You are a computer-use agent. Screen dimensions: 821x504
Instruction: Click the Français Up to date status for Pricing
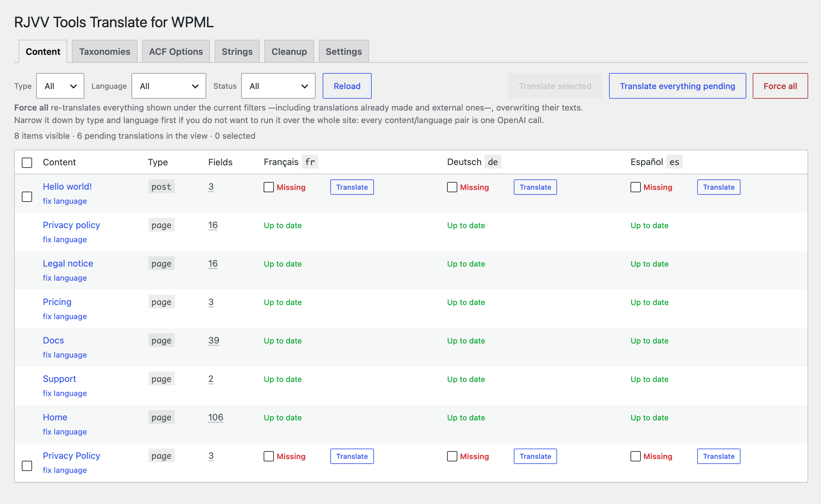pyautogui.click(x=283, y=302)
